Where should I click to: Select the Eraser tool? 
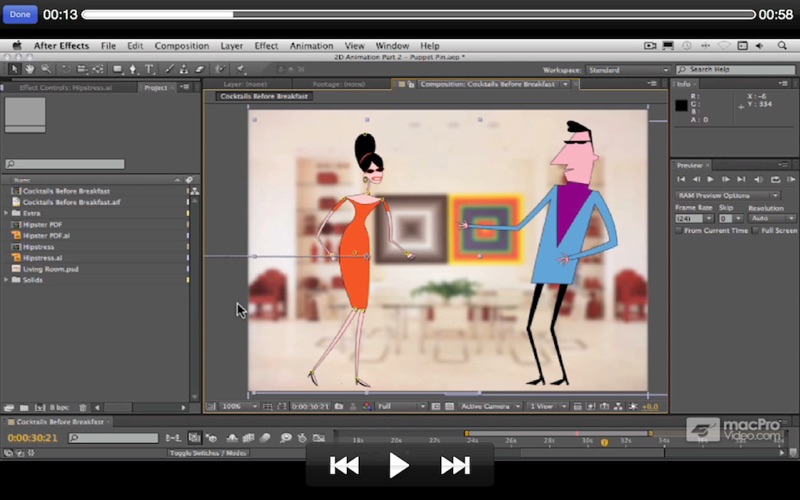200,69
